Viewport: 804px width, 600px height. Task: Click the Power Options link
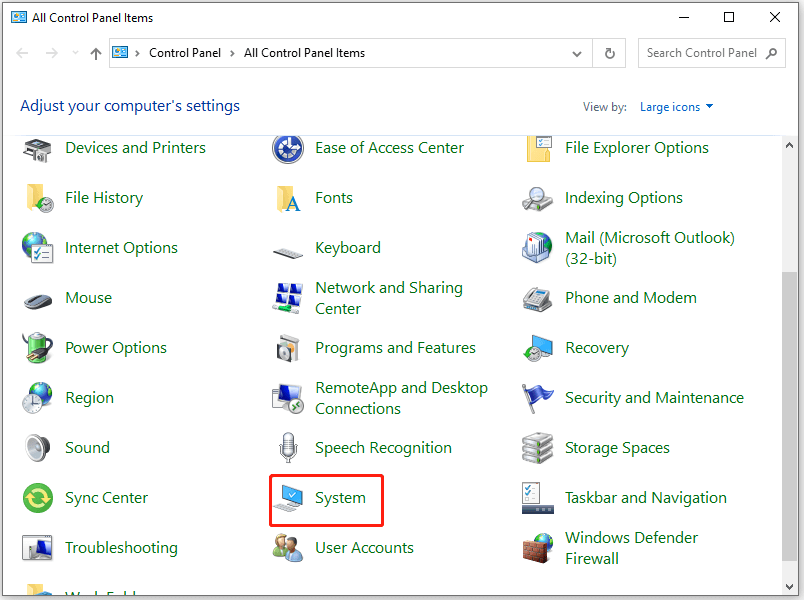(x=116, y=348)
